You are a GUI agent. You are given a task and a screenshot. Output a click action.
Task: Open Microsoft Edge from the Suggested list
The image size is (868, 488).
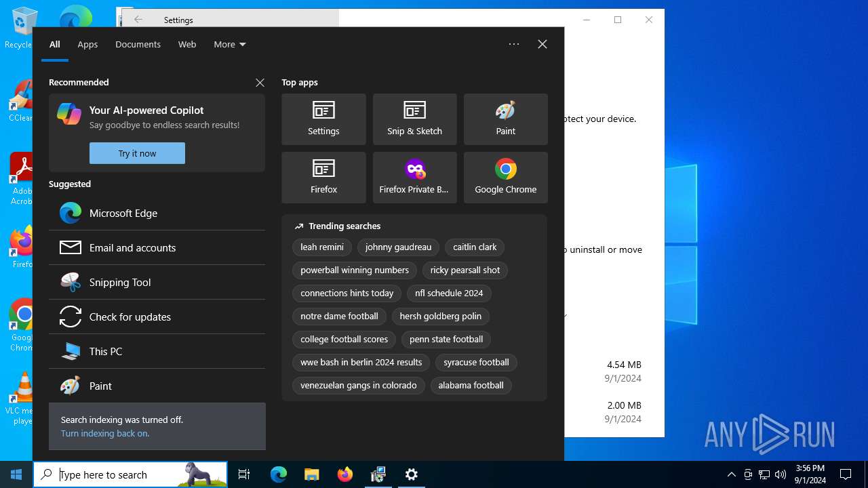tap(157, 213)
